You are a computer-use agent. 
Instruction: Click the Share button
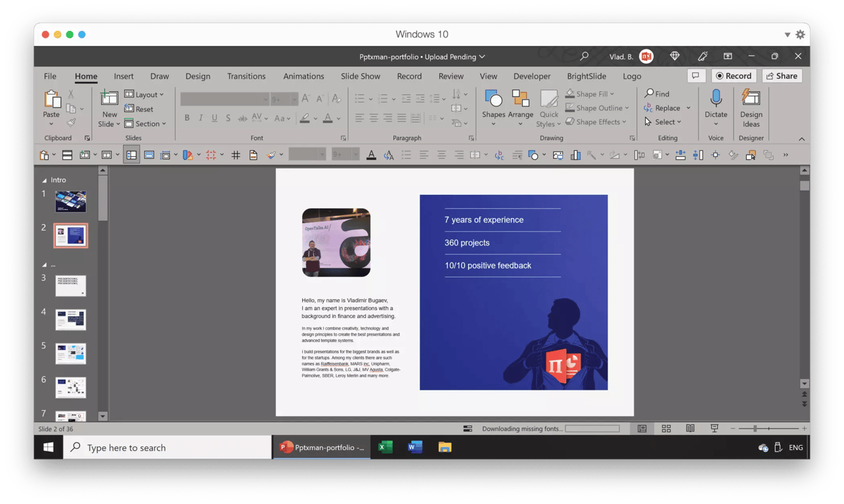click(781, 76)
